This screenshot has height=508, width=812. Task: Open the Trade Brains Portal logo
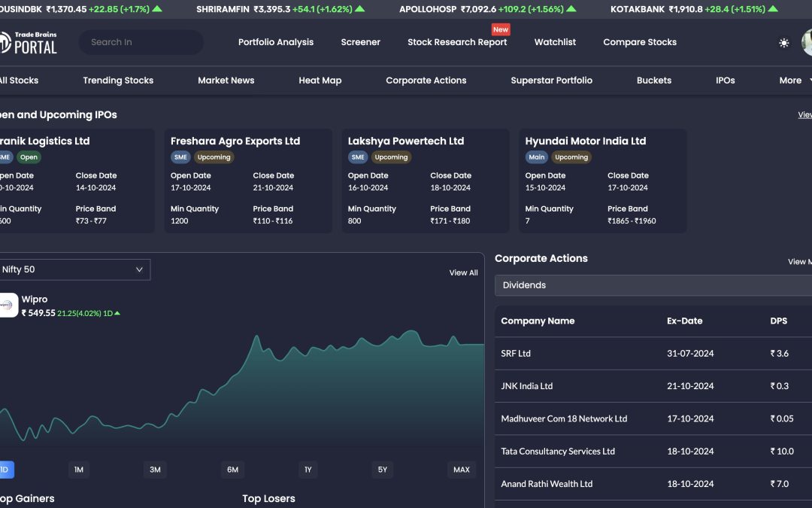(x=29, y=42)
